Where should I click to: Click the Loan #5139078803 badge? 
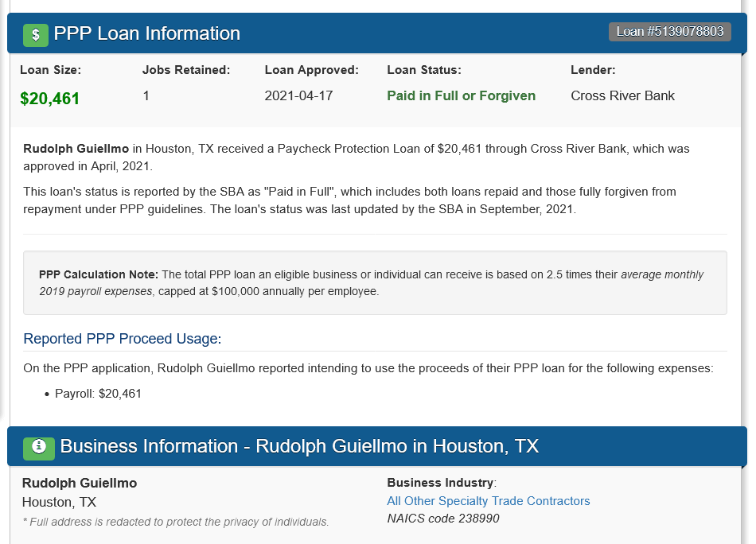(x=669, y=31)
